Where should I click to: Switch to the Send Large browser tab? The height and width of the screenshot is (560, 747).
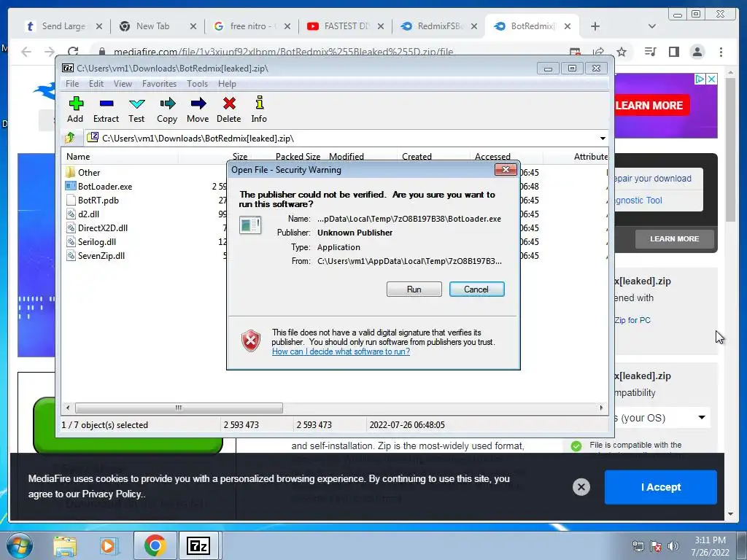point(63,26)
